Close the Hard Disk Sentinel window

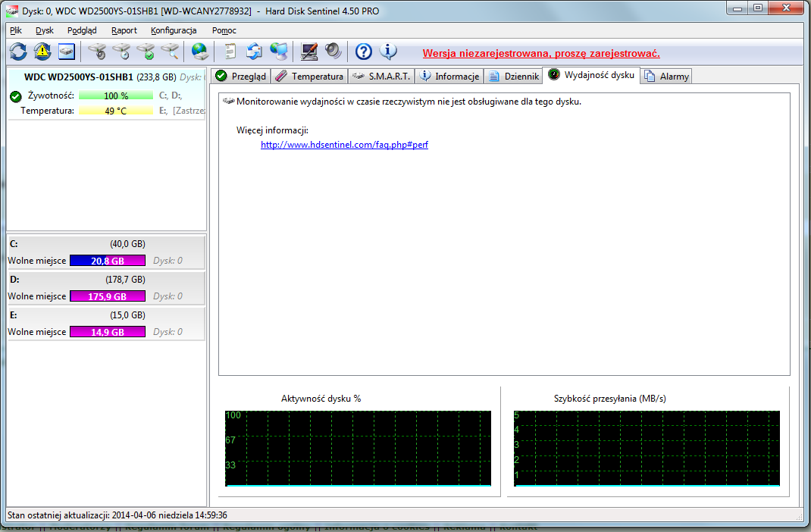(x=786, y=8)
